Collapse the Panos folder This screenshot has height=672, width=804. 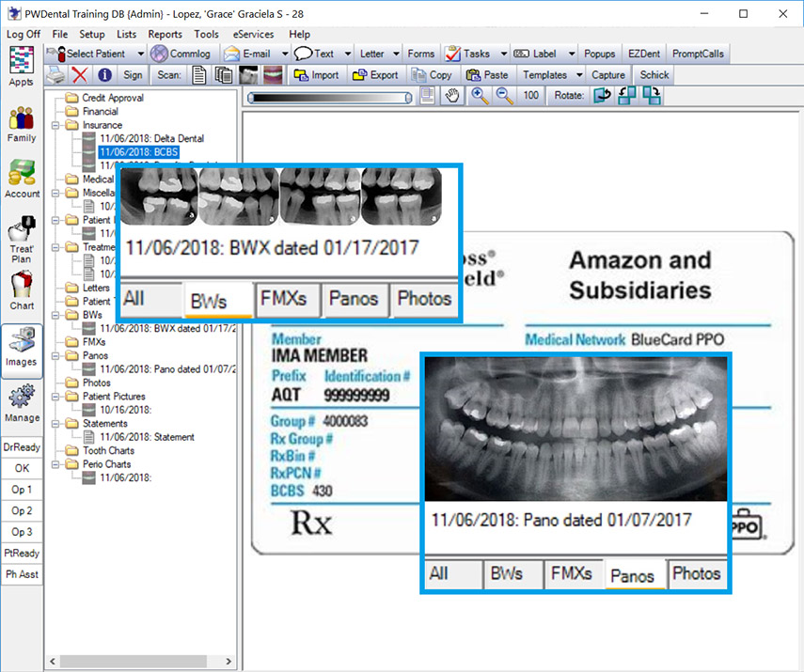(55, 355)
